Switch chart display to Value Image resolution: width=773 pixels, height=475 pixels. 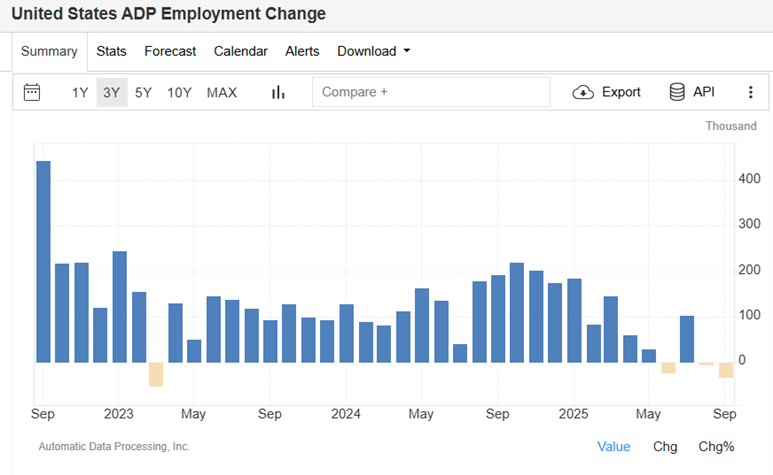click(x=614, y=446)
